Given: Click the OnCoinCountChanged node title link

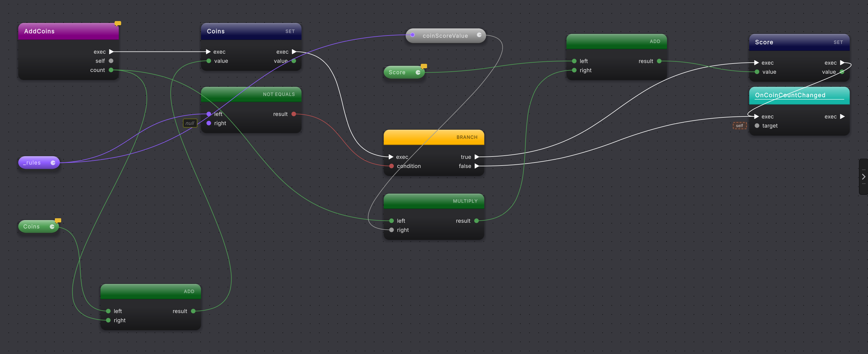Looking at the screenshot, I should point(790,95).
